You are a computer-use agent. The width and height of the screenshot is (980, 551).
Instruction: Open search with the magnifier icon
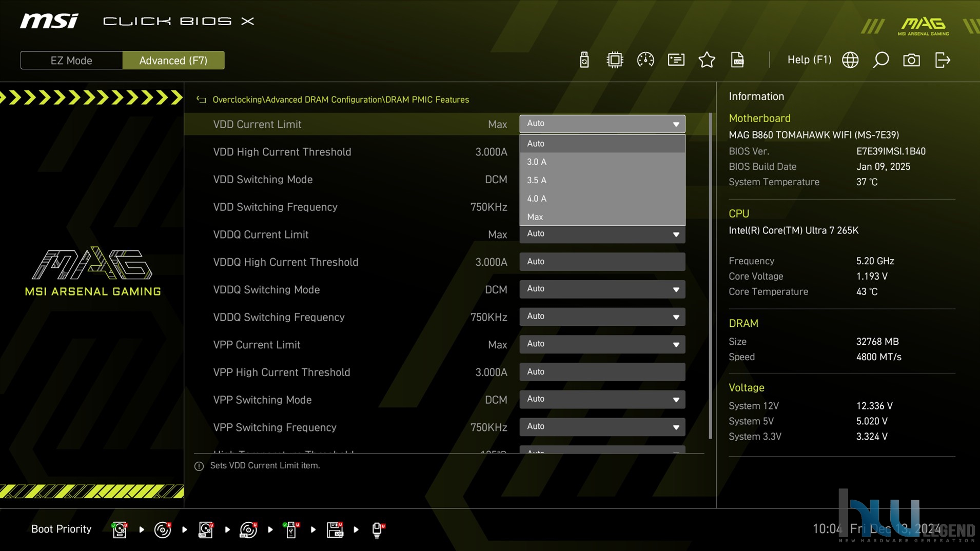point(881,60)
